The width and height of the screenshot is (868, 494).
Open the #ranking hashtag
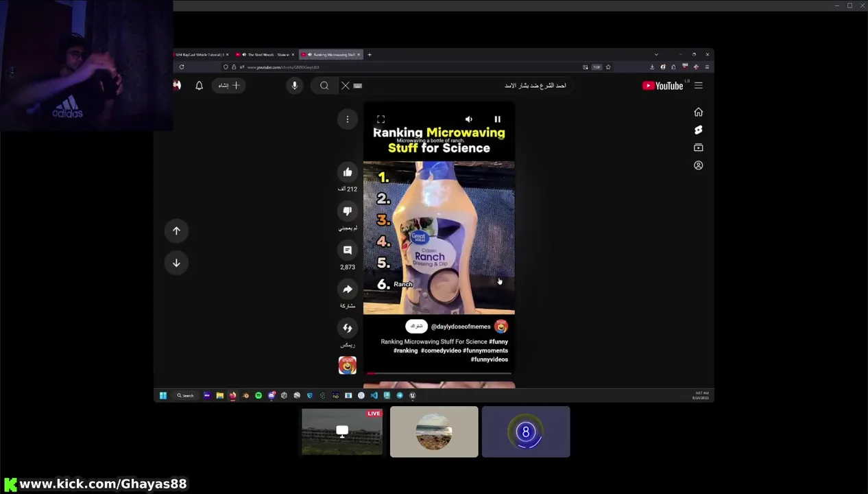click(405, 351)
